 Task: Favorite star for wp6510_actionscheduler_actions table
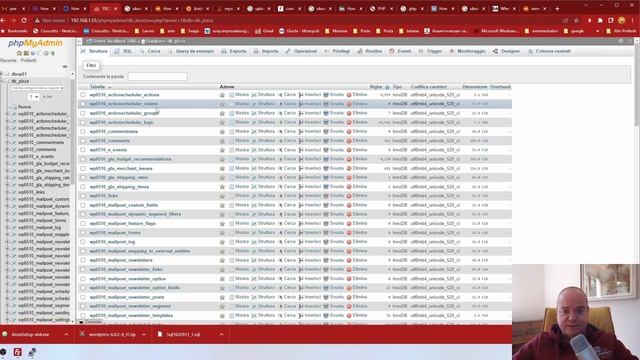coord(222,95)
